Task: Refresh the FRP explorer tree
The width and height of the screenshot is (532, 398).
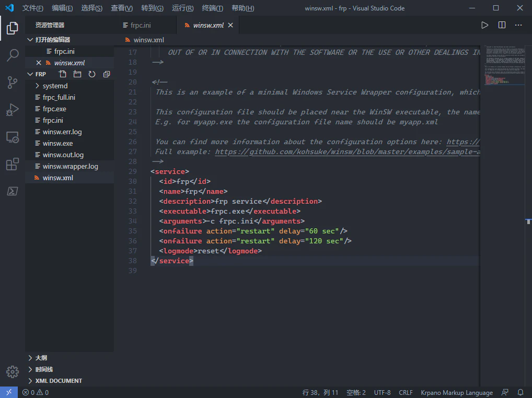Action: pyautogui.click(x=92, y=74)
